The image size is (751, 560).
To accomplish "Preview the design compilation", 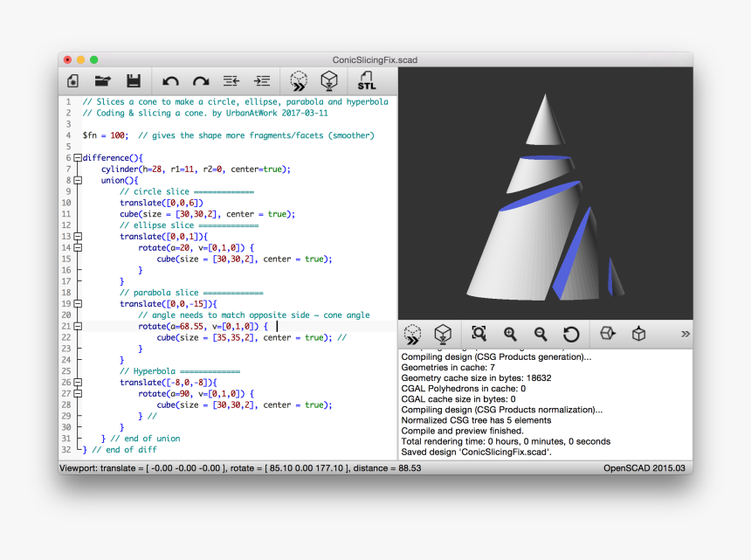I will coord(298,80).
